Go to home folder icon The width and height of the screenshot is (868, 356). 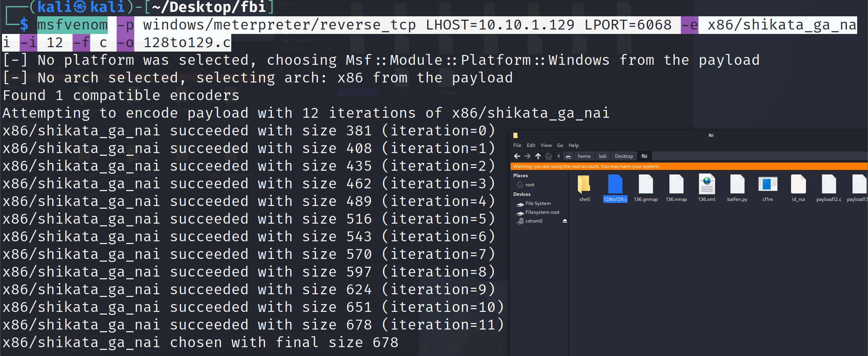click(x=549, y=156)
